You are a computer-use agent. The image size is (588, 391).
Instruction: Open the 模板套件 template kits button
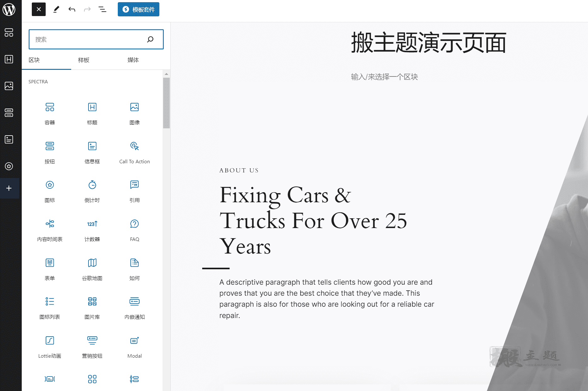click(x=139, y=9)
